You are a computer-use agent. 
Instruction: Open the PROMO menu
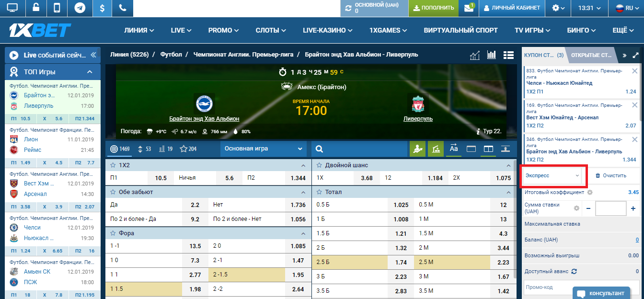(224, 30)
